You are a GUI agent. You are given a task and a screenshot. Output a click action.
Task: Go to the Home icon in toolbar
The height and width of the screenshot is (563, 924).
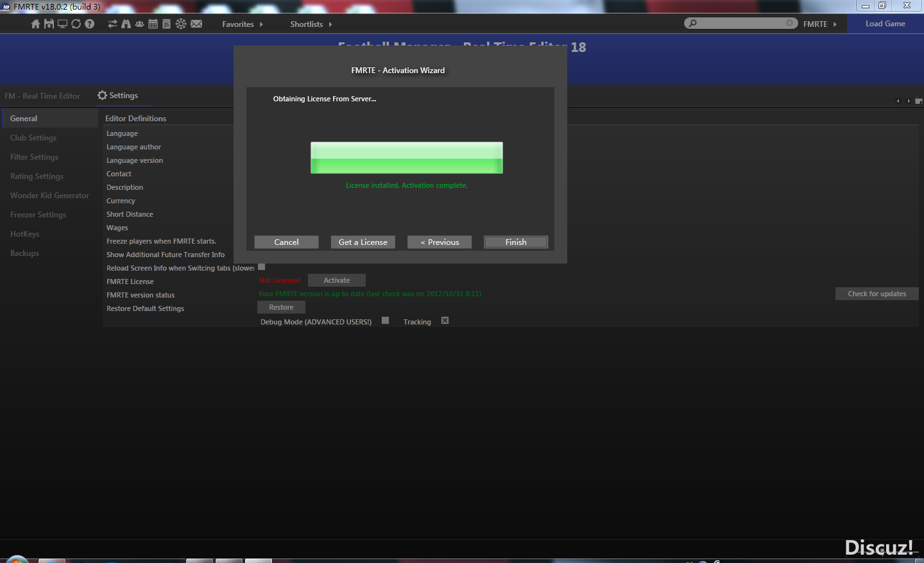[35, 24]
